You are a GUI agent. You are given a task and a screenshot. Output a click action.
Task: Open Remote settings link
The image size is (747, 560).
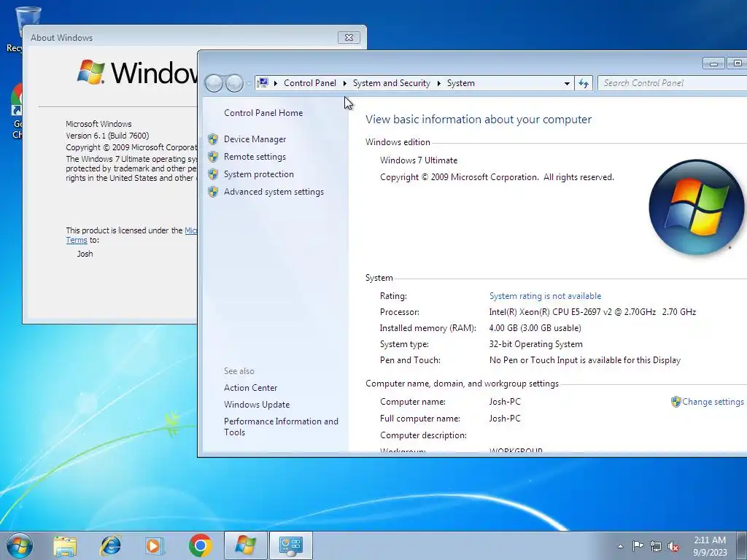coord(255,157)
